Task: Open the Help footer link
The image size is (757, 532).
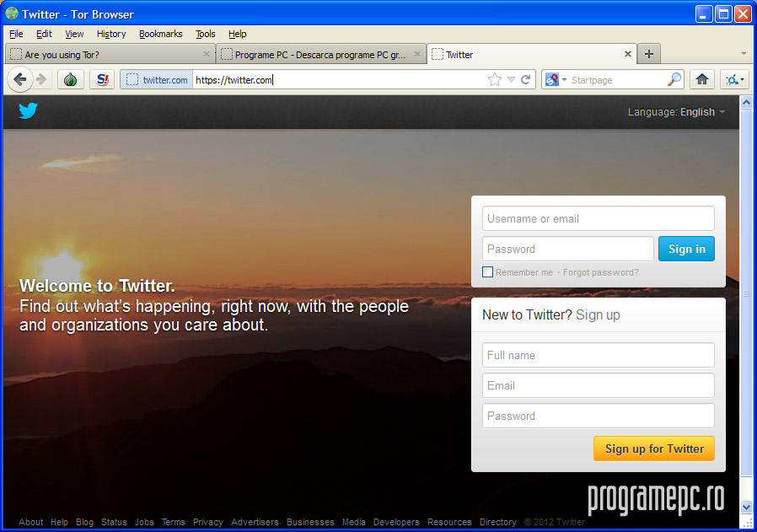Action: pyautogui.click(x=59, y=522)
